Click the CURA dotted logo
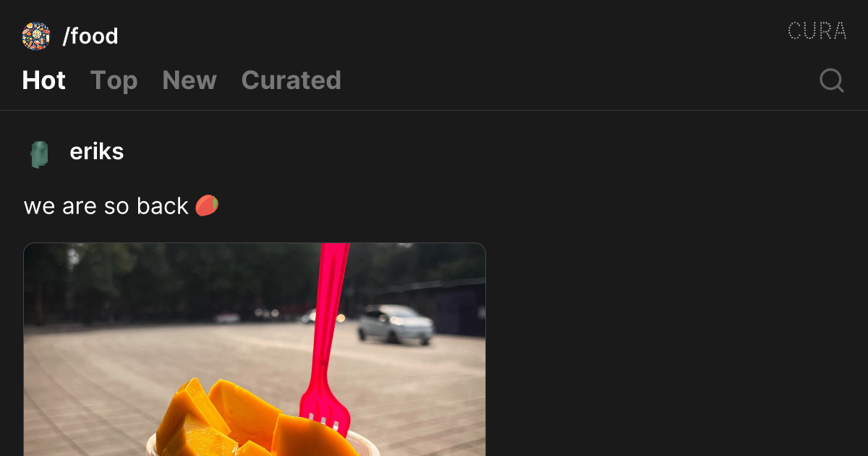This screenshot has width=868, height=456. point(817,31)
